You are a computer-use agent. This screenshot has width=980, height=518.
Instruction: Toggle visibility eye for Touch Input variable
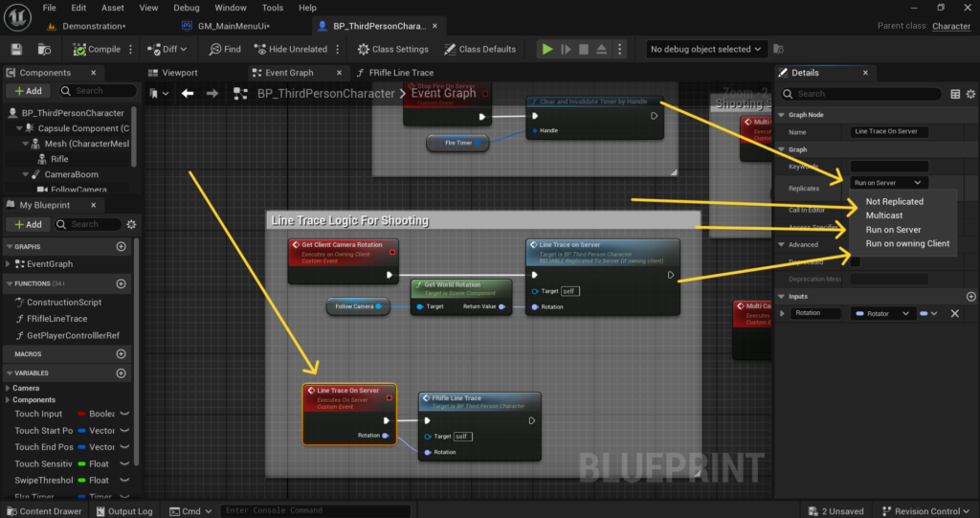pyautogui.click(x=124, y=414)
